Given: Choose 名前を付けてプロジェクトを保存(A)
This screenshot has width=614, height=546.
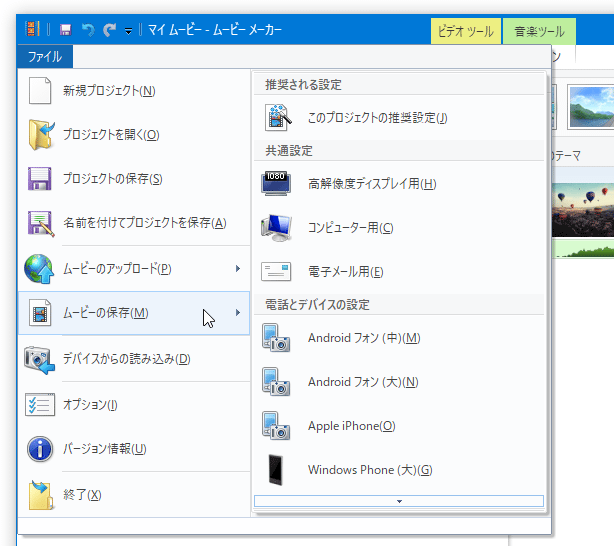Looking at the screenshot, I should pos(134,223).
